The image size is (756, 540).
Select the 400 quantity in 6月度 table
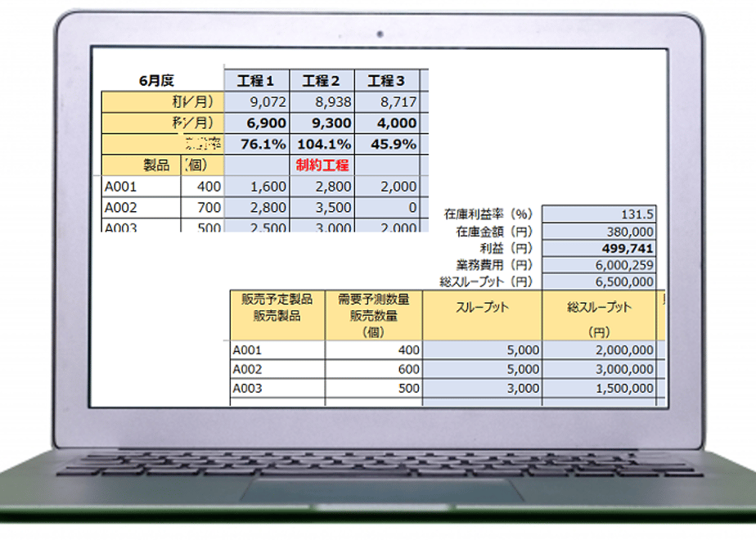pyautogui.click(x=203, y=187)
